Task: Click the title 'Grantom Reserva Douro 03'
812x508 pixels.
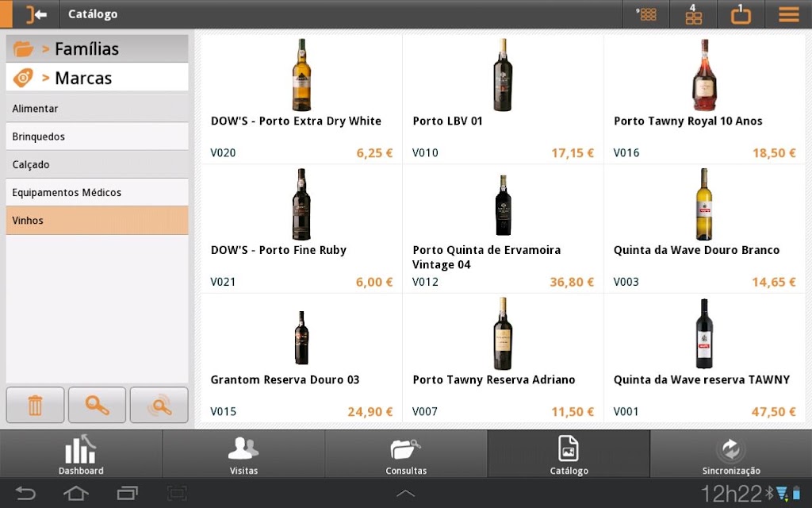Action: [x=285, y=379]
